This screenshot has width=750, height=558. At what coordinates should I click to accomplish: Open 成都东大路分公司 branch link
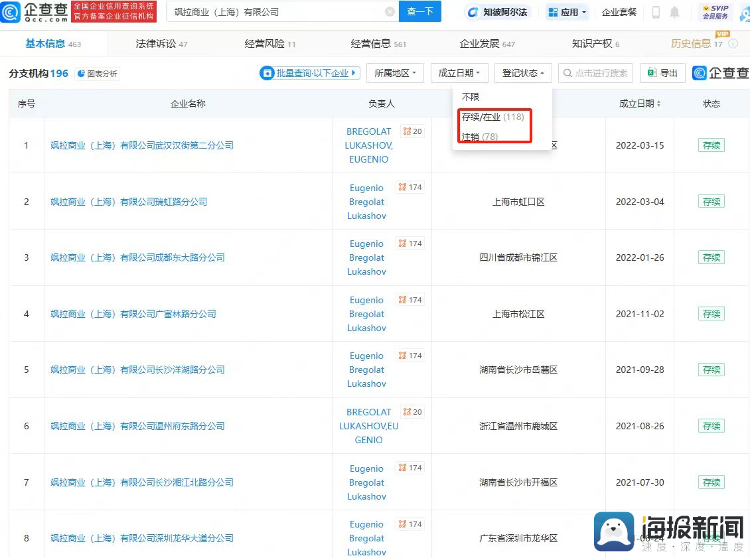137,258
